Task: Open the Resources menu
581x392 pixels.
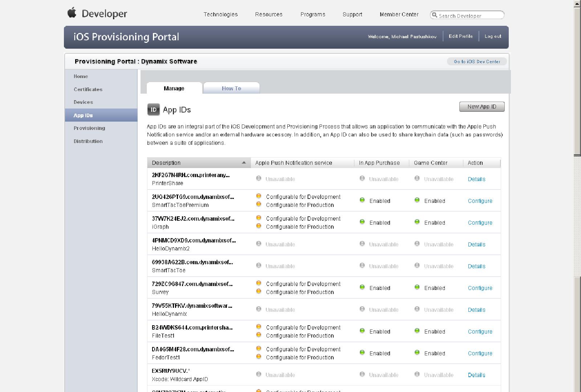Action: click(x=269, y=15)
